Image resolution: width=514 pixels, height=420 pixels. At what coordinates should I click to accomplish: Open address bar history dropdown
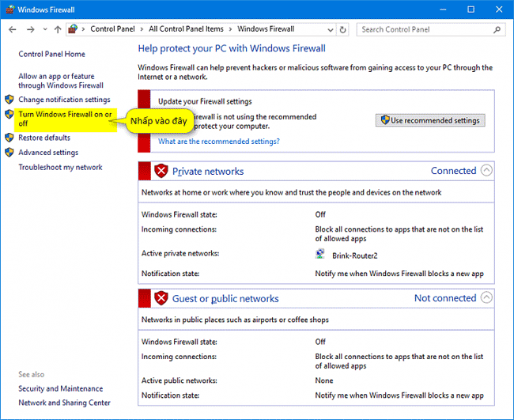click(331, 30)
